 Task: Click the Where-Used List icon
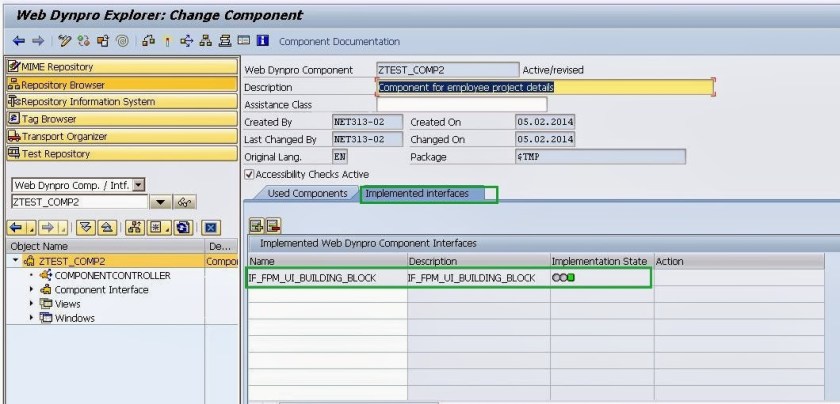pos(188,41)
